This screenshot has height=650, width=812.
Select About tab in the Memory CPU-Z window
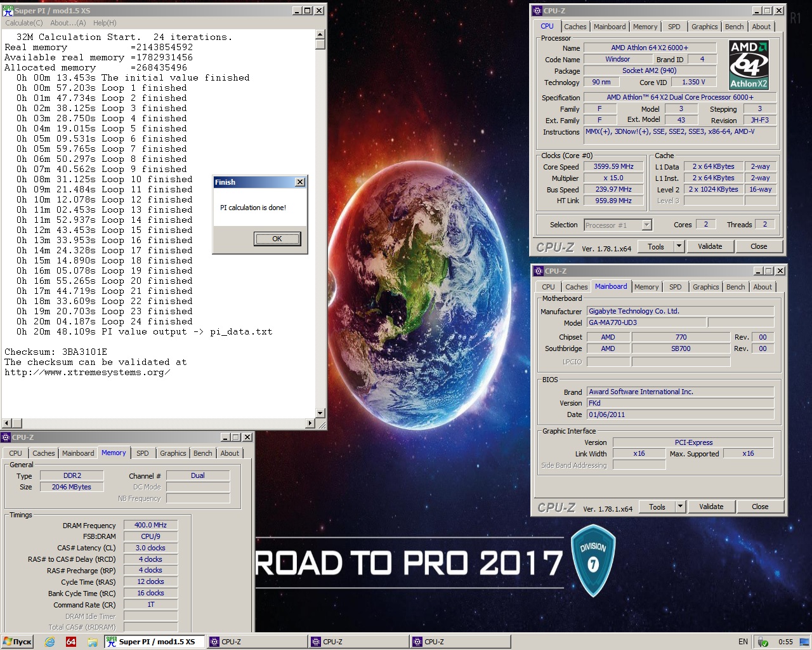click(x=230, y=453)
